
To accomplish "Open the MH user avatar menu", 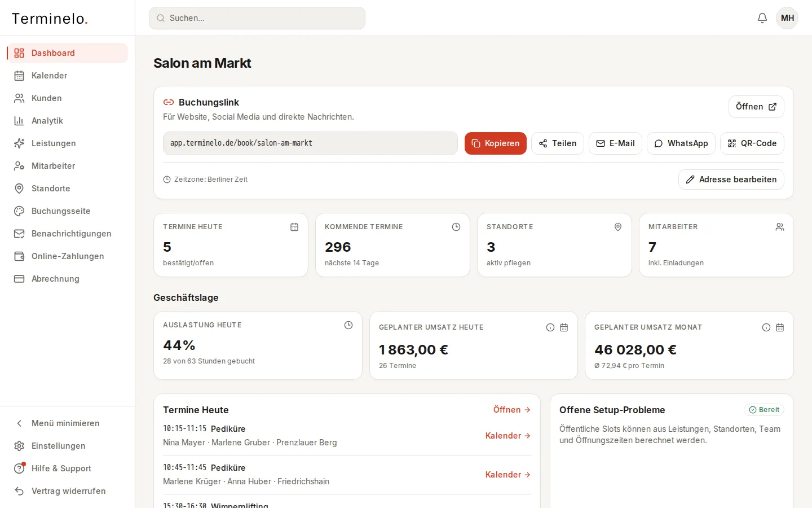I will coord(787,18).
